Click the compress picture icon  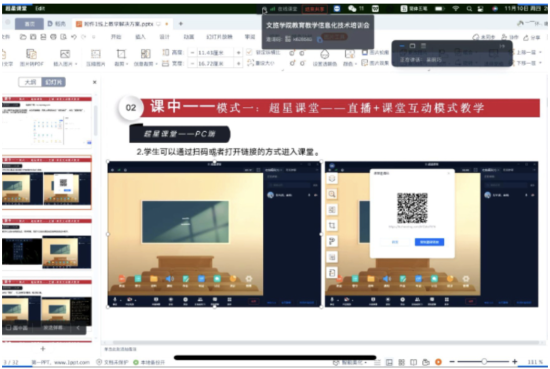tap(96, 54)
